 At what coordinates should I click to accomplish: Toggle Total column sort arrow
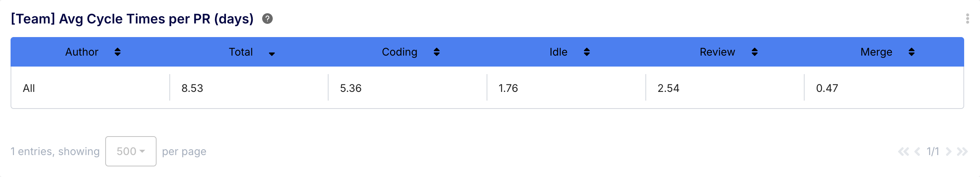click(x=272, y=54)
